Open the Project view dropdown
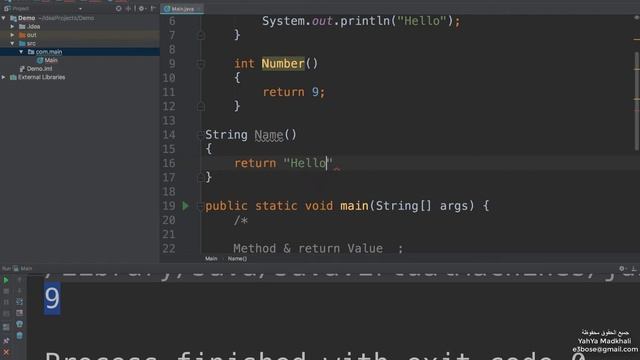Image resolution: width=640 pixels, height=360 pixels. pos(80,9)
